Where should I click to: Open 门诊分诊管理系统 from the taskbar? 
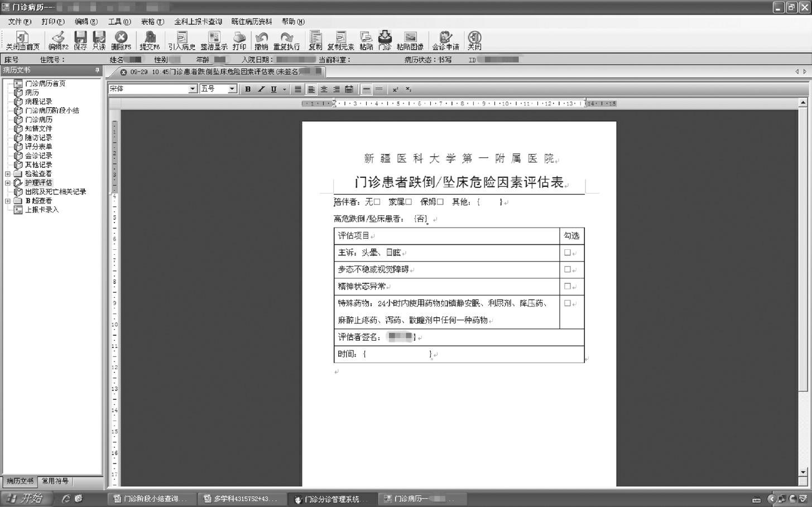[x=332, y=499]
